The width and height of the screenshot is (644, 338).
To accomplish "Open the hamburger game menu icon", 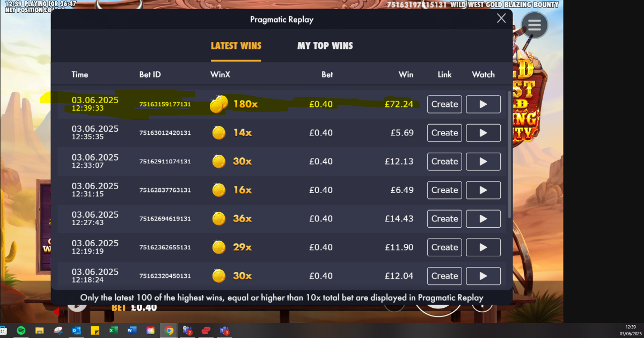I will tap(534, 25).
